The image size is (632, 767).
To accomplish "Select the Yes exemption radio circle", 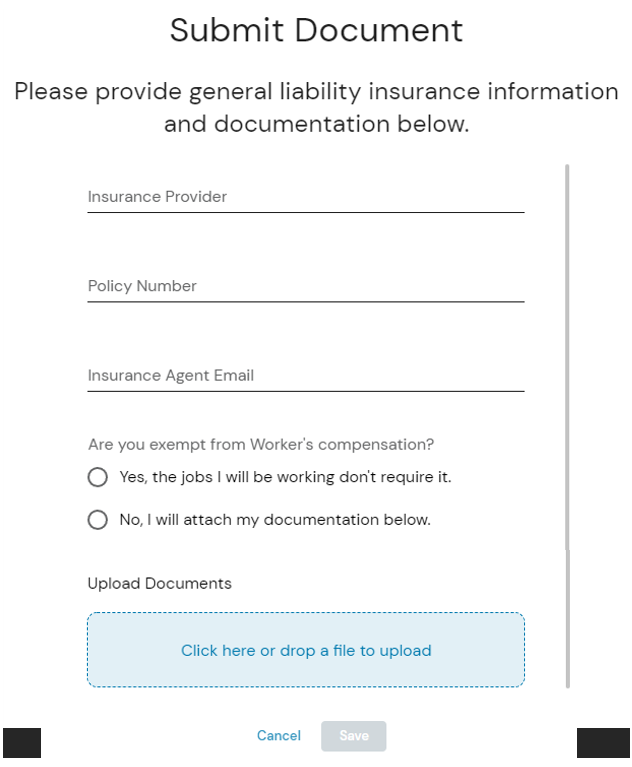I will pos(97,478).
